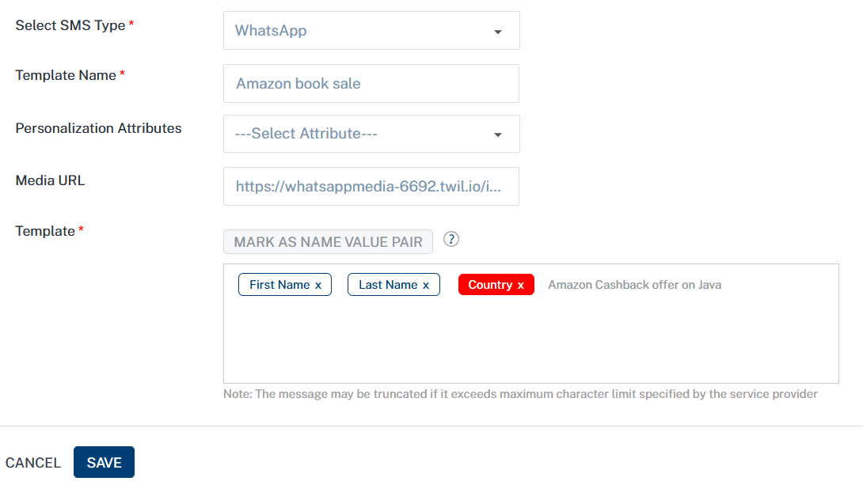Click the Save button

pos(104,463)
